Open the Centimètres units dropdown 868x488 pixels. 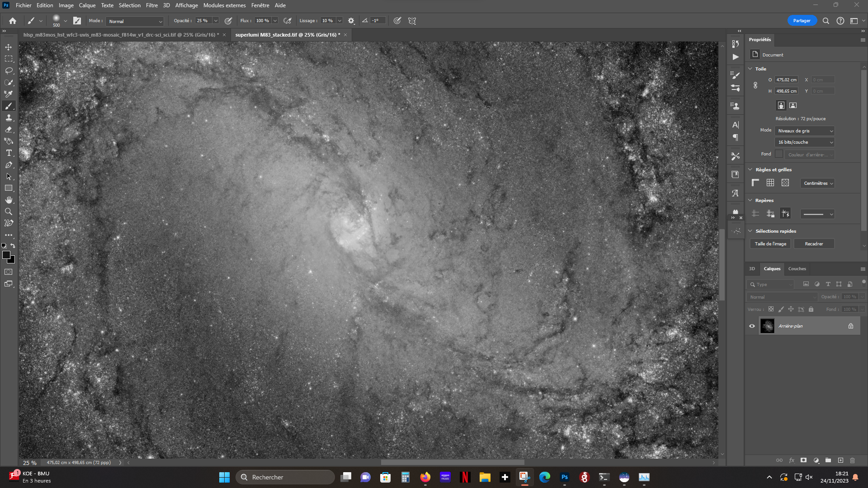coord(817,183)
